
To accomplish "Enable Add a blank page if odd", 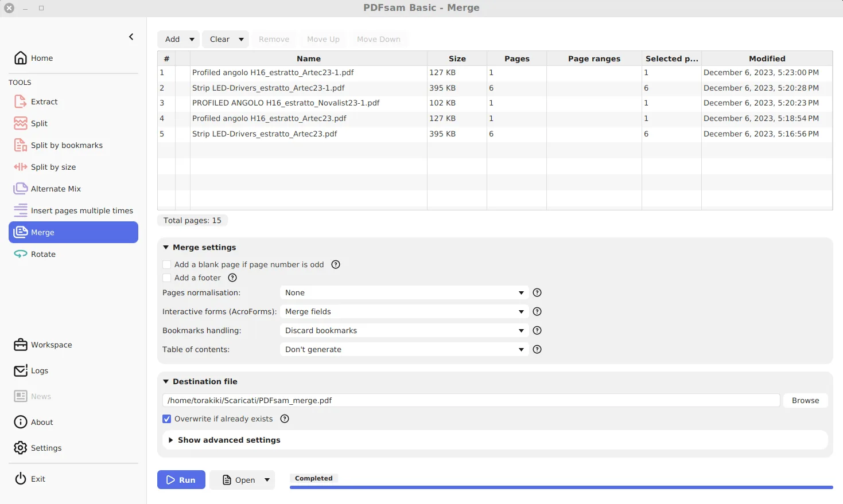I will [x=167, y=264].
